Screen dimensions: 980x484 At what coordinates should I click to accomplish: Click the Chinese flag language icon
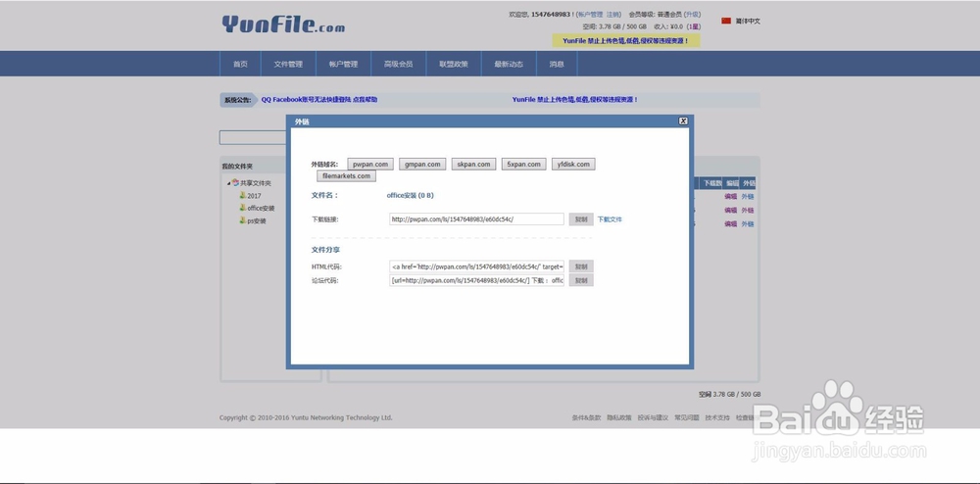pyautogui.click(x=726, y=21)
